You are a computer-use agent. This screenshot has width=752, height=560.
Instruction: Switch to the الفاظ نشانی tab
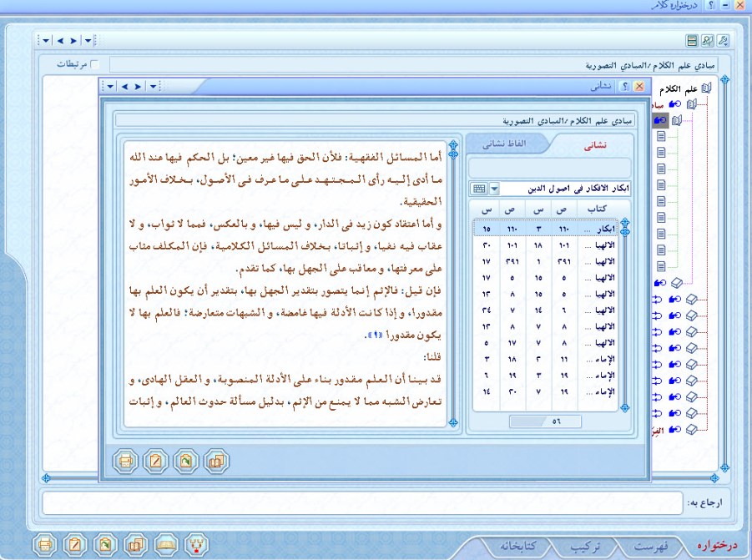(511, 144)
